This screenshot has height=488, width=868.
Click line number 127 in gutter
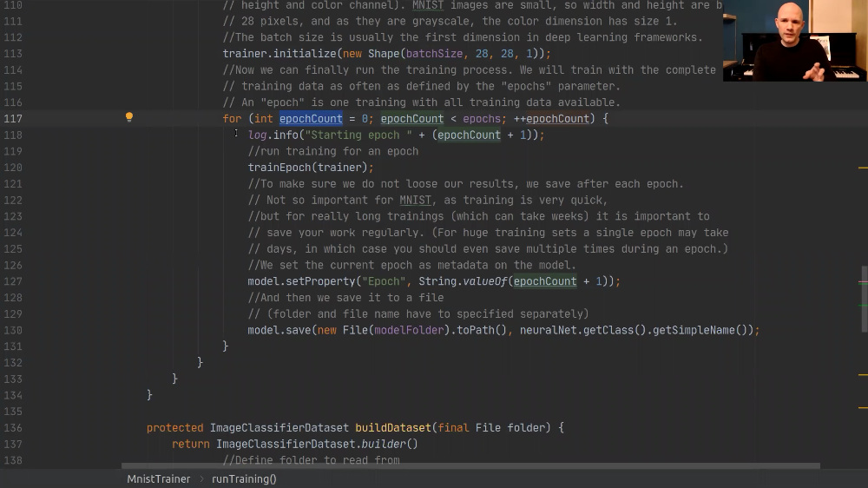pyautogui.click(x=13, y=281)
